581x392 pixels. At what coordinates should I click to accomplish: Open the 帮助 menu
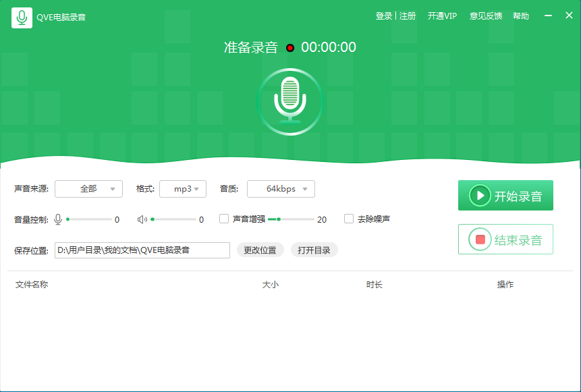[521, 16]
